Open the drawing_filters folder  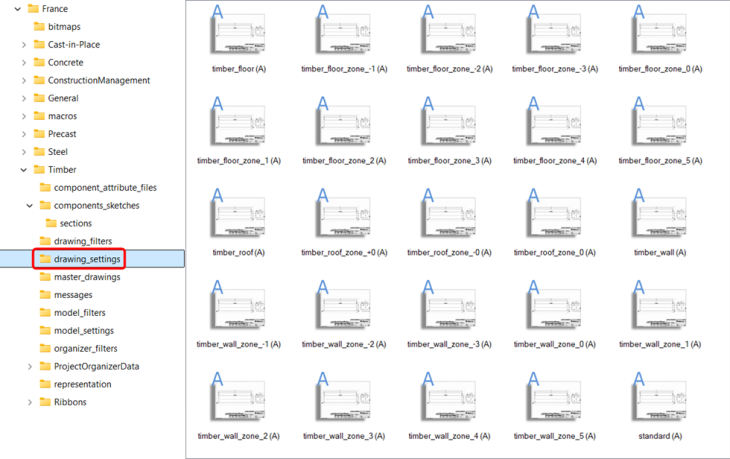(76, 241)
